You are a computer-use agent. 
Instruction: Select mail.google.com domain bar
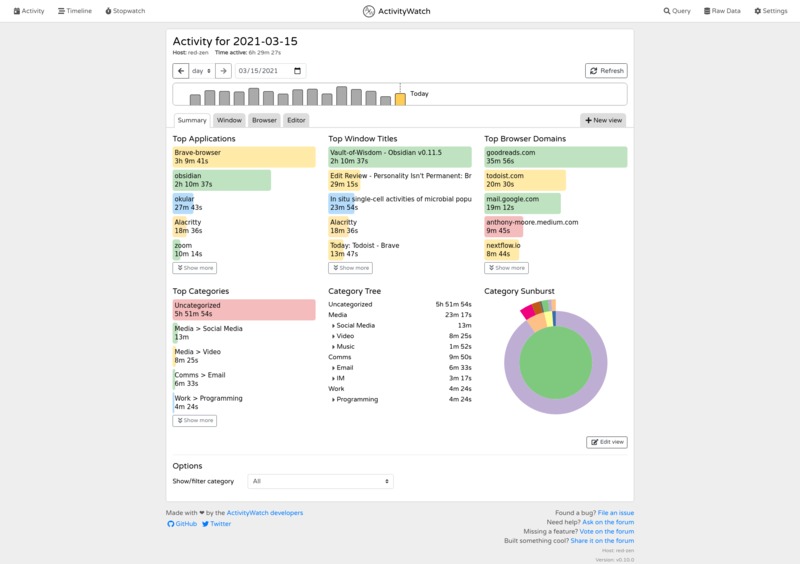click(x=522, y=203)
